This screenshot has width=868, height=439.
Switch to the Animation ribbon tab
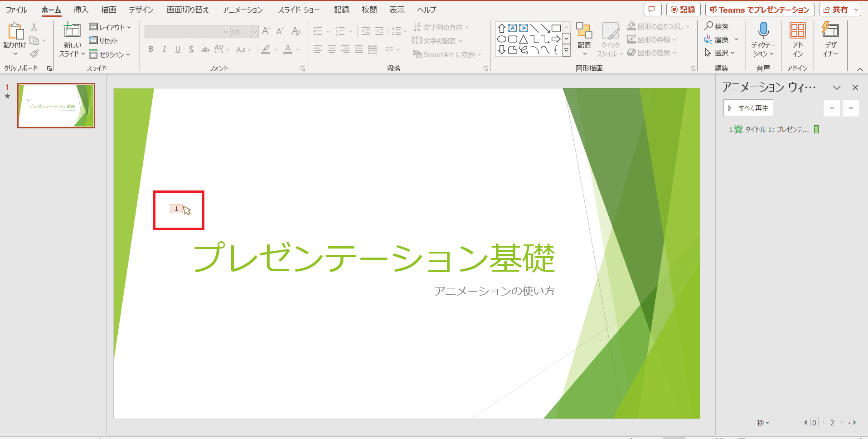[x=242, y=10]
